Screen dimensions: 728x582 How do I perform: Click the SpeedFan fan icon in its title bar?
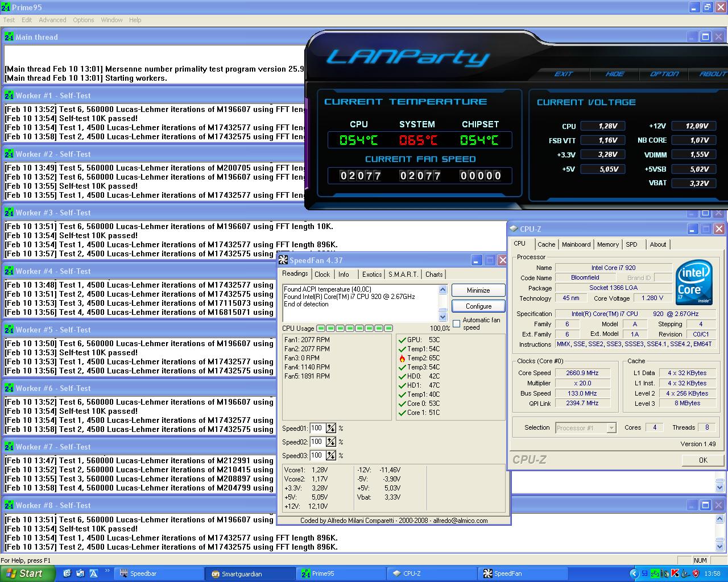click(283, 260)
